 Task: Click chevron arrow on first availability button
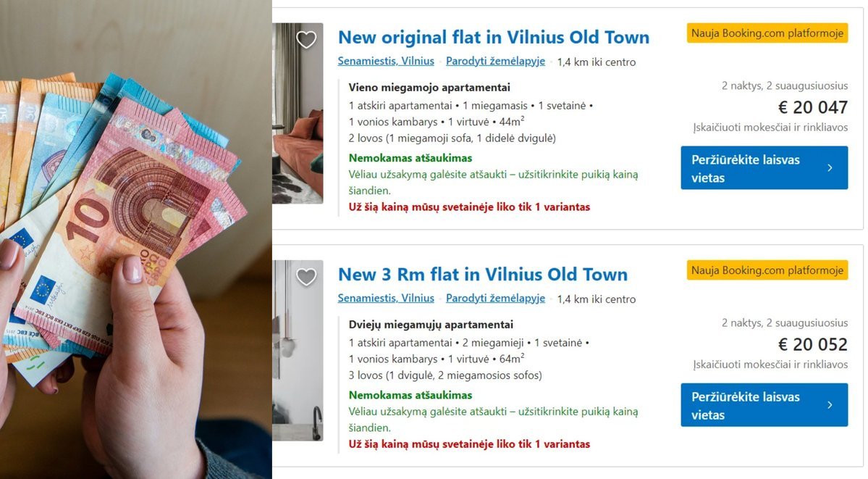[x=829, y=168]
